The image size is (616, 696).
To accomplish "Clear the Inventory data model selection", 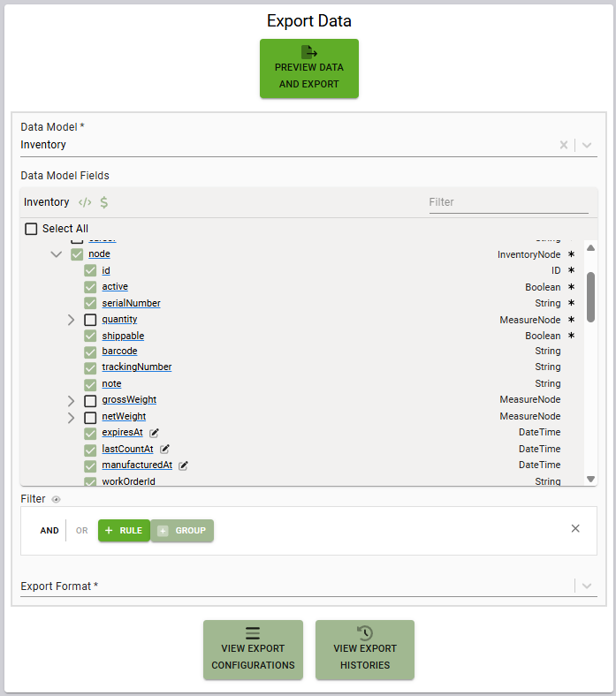I will 563,145.
